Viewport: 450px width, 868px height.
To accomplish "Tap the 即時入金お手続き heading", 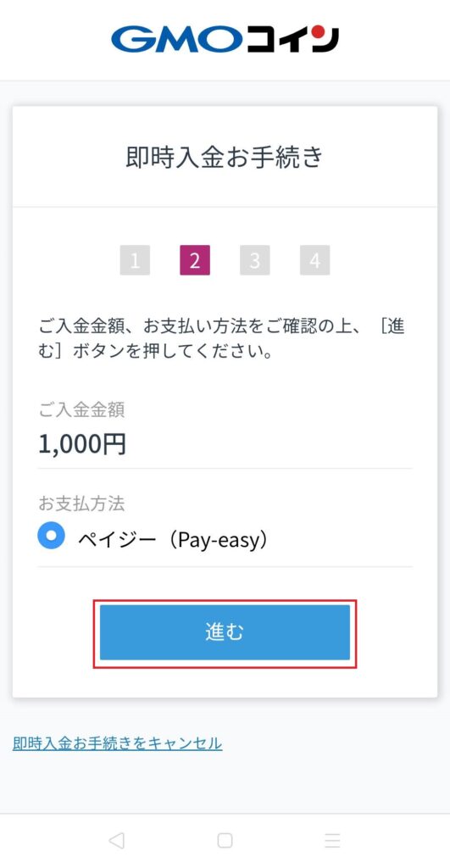I will [x=225, y=157].
